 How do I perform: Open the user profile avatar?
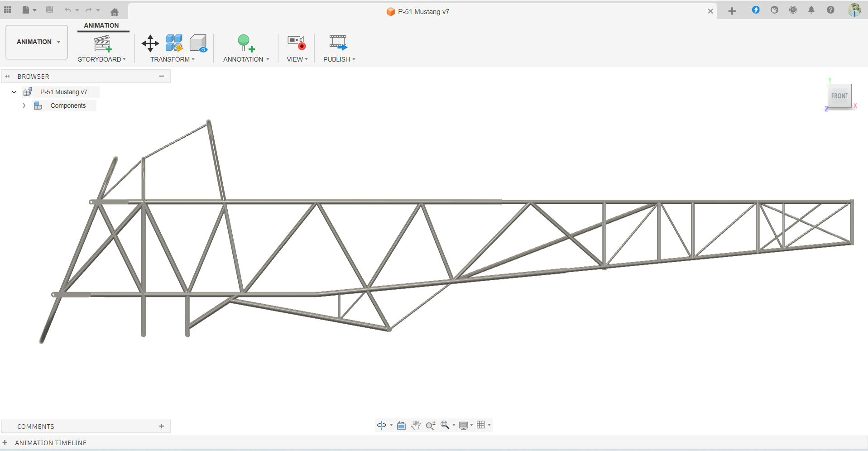854,10
